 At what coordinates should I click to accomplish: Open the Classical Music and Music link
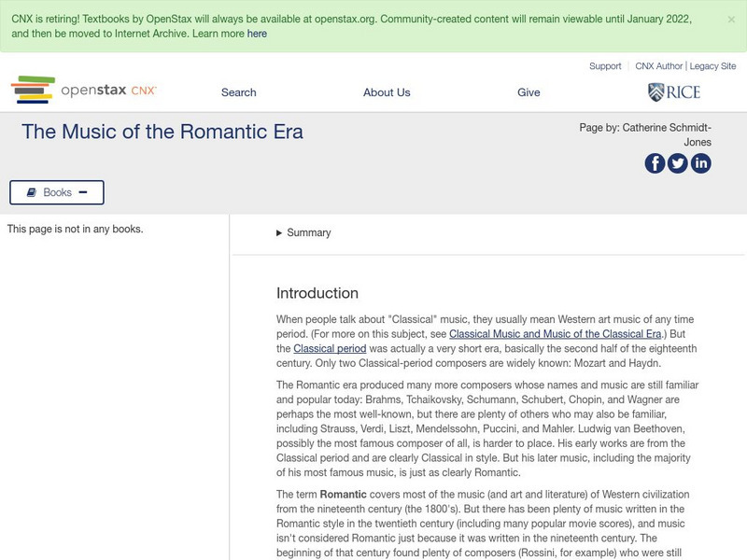[x=551, y=333]
